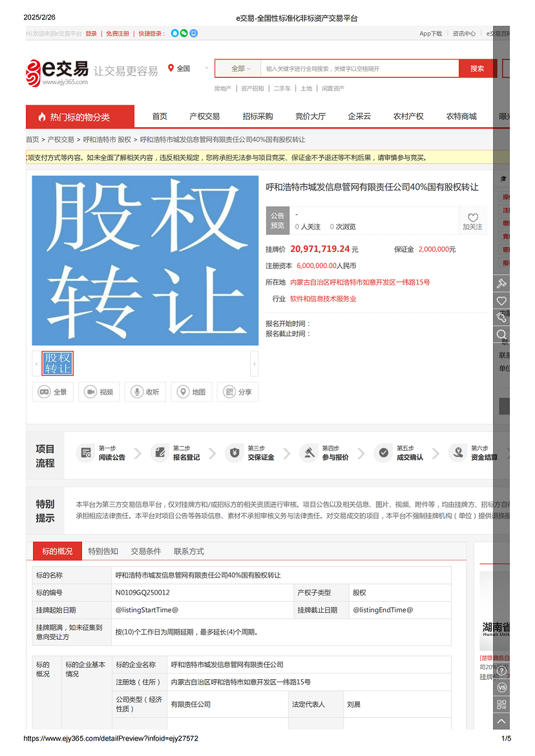The image size is (535, 756).
Task: Click the sidebar auction gavel icon
Action: pyautogui.click(x=501, y=283)
